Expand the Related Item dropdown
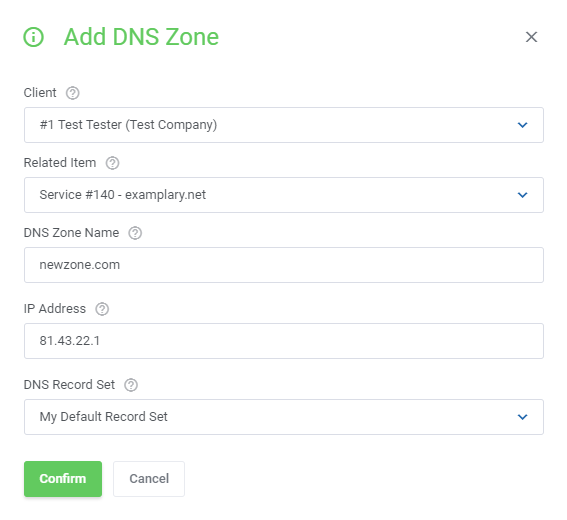Viewport: 567px width, 520px height. 284,195
